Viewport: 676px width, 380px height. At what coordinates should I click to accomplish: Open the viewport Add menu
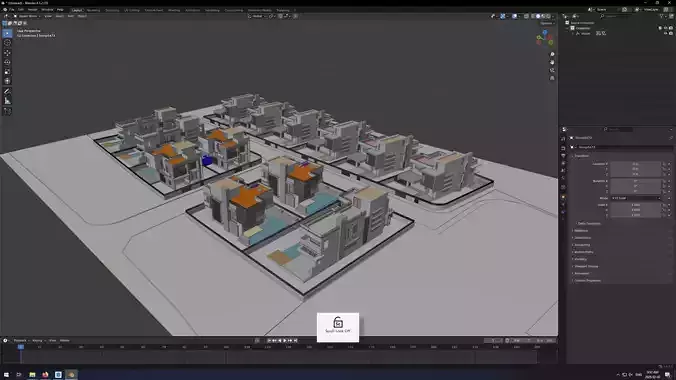(x=70, y=16)
